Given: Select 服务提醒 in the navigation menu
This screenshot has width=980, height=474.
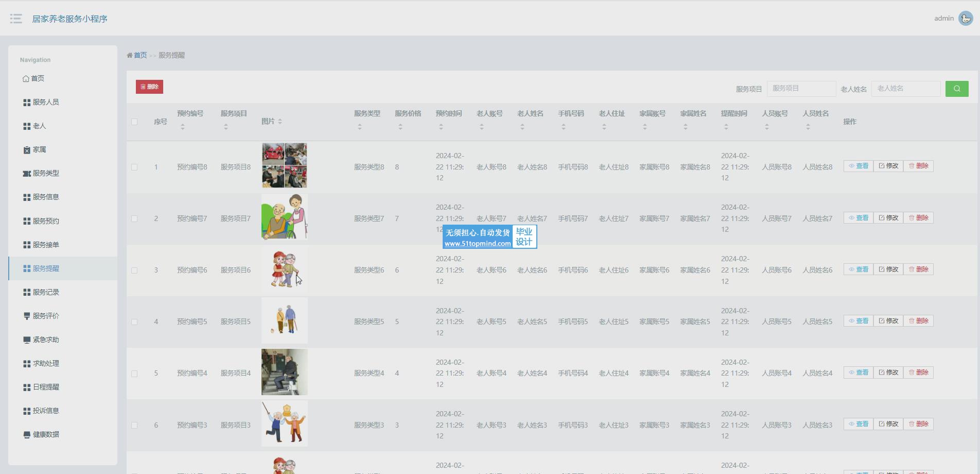Looking at the screenshot, I should (x=63, y=268).
